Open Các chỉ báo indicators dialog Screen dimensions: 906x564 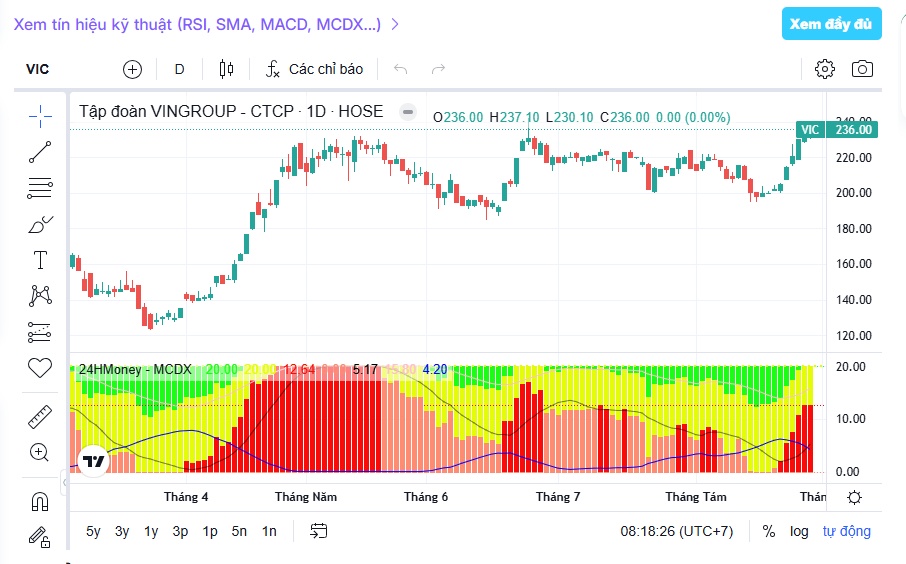(x=314, y=69)
